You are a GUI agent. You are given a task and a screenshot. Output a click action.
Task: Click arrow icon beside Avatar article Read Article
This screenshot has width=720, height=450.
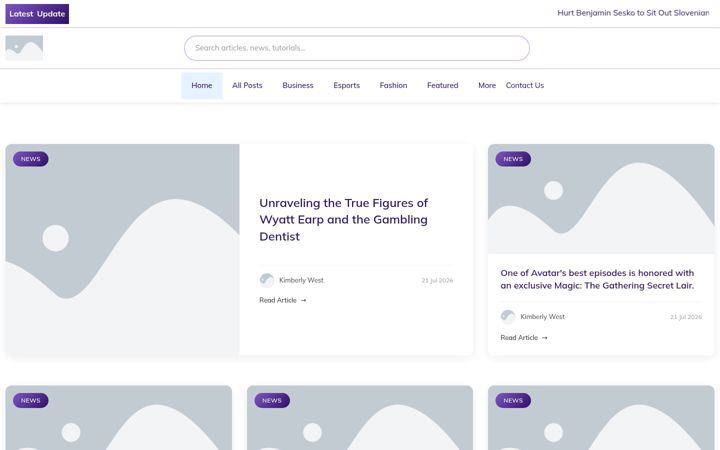pos(545,338)
